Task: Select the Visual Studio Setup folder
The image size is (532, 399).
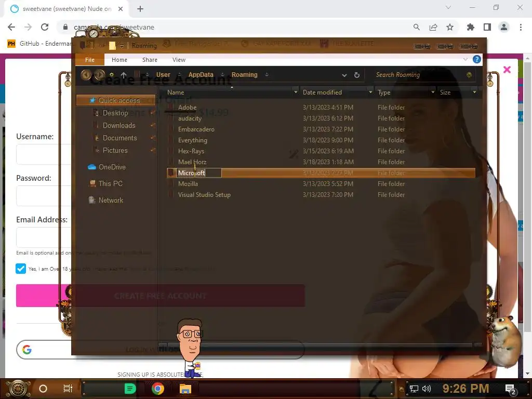Action: pos(321,195)
